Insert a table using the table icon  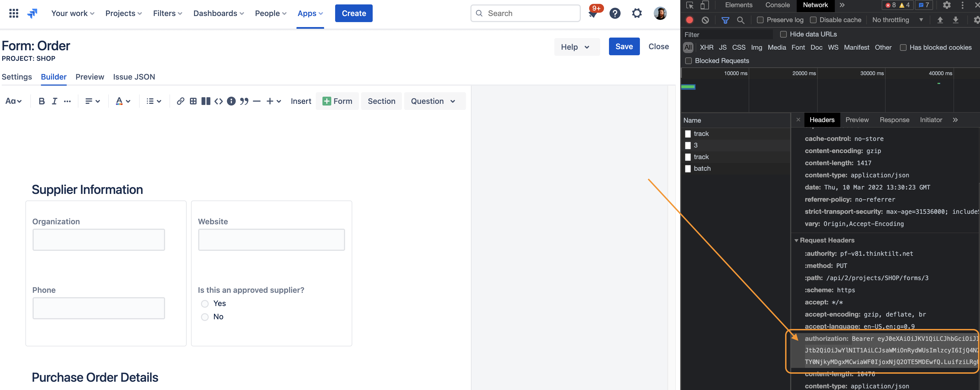click(193, 101)
